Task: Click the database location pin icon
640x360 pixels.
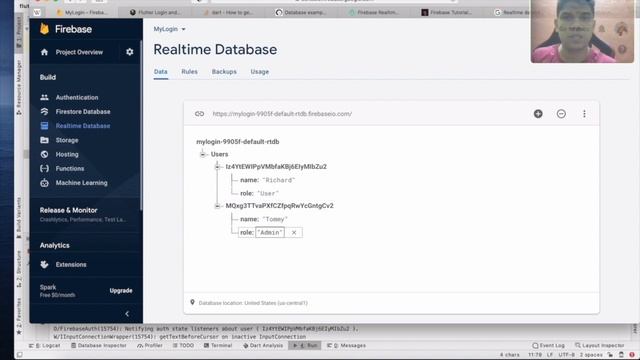Action: click(192, 302)
